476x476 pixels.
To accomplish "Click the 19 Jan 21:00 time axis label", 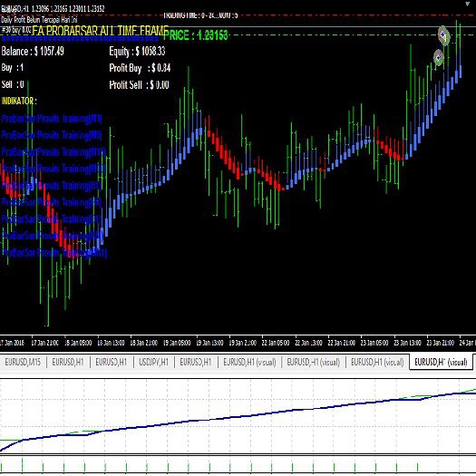I will (243, 343).
